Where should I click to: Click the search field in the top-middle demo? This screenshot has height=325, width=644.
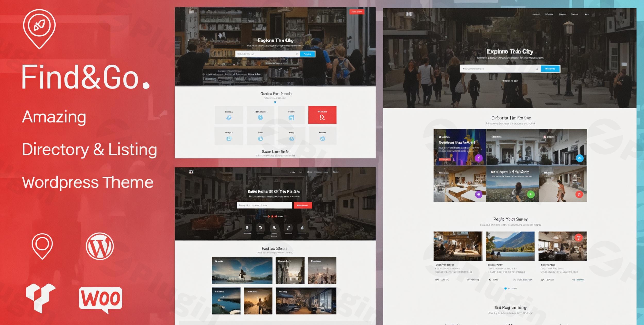click(x=268, y=54)
